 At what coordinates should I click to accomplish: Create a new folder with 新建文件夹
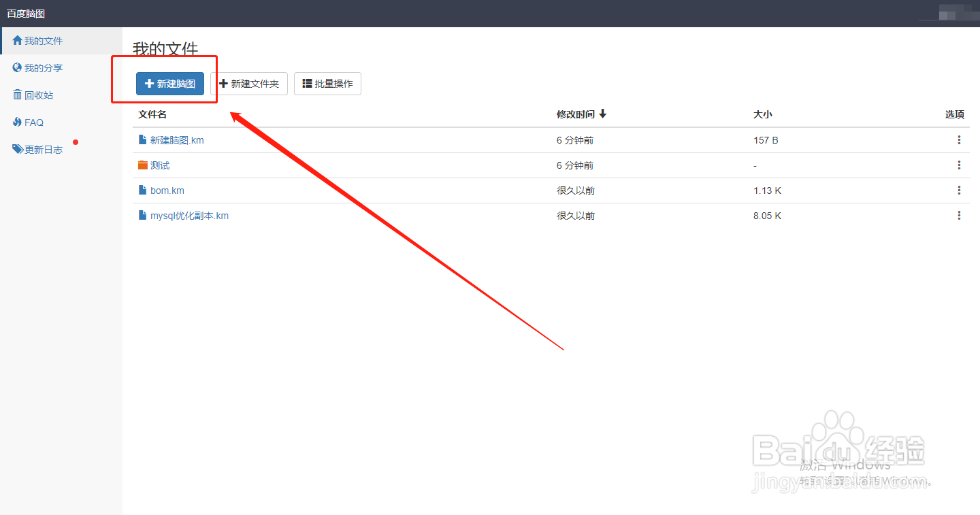coord(249,84)
